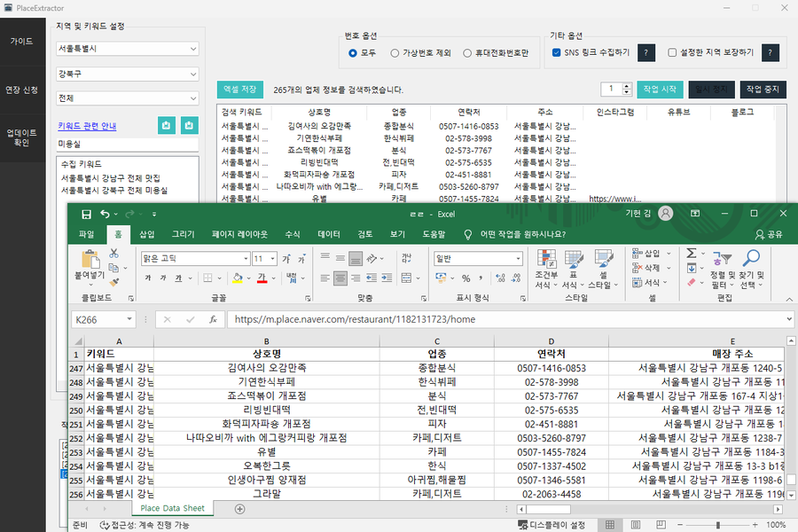Open the 키워드 관련 안내 link
The height and width of the screenshot is (532, 798).
[87, 126]
